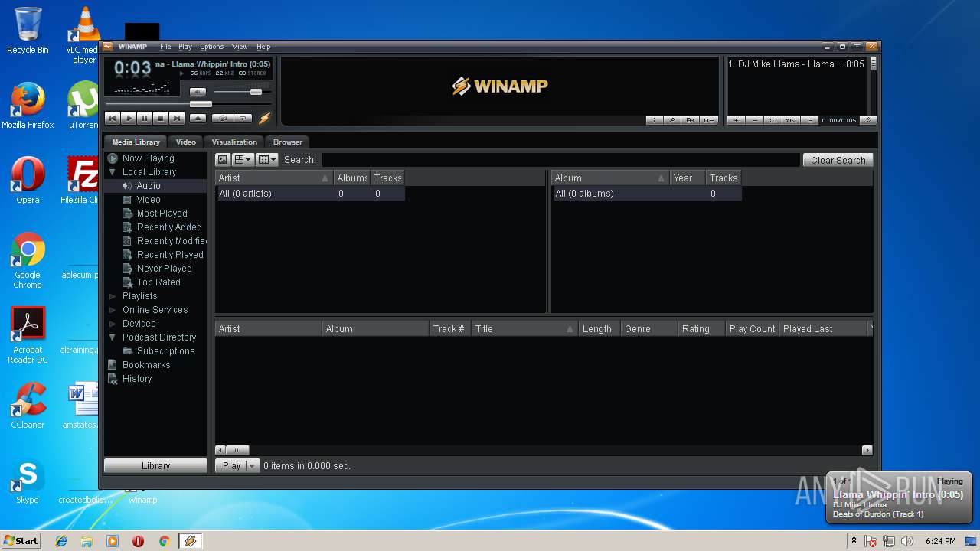This screenshot has width=980, height=551.
Task: Open the Help menu
Action: click(x=263, y=47)
